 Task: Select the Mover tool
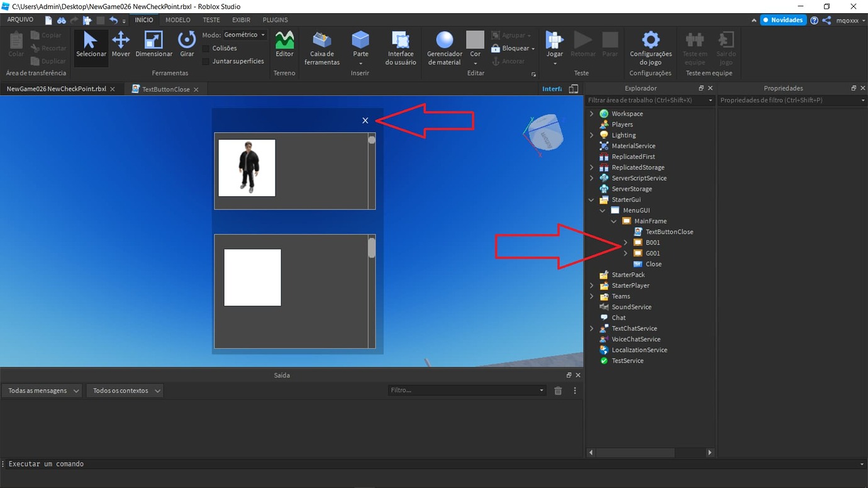pos(121,44)
